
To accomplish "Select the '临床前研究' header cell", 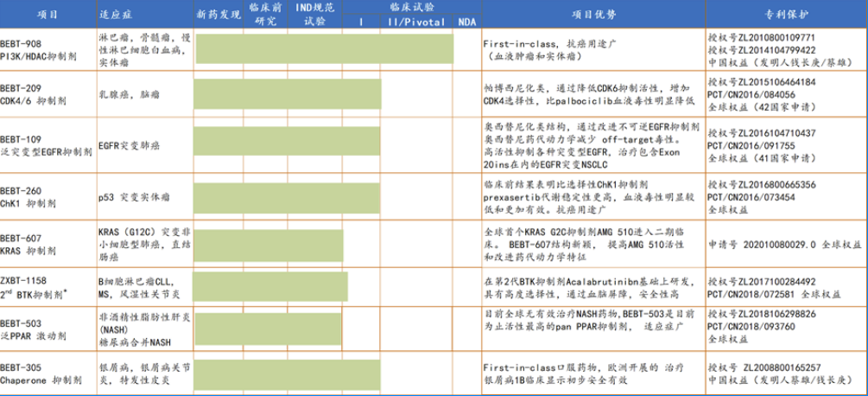I will tap(264, 15).
